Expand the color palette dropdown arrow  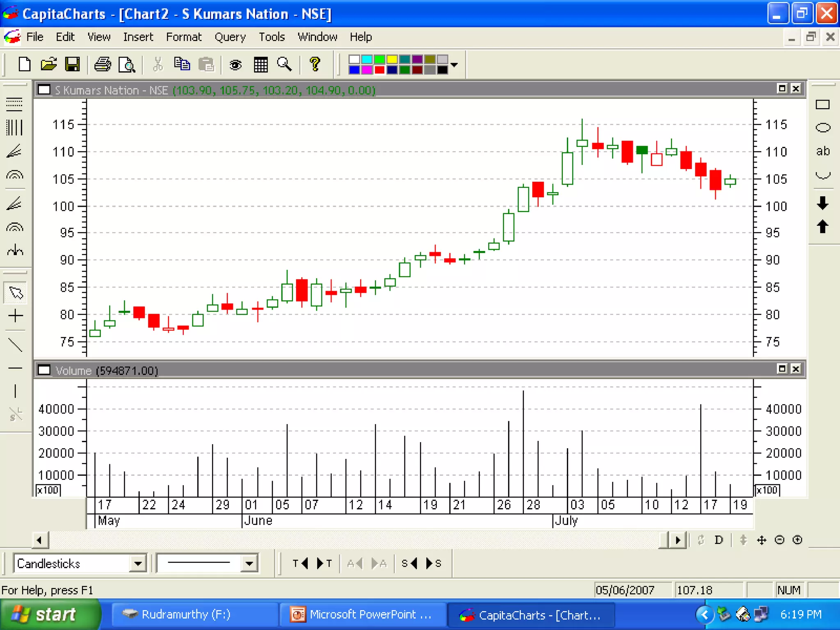pyautogui.click(x=454, y=65)
